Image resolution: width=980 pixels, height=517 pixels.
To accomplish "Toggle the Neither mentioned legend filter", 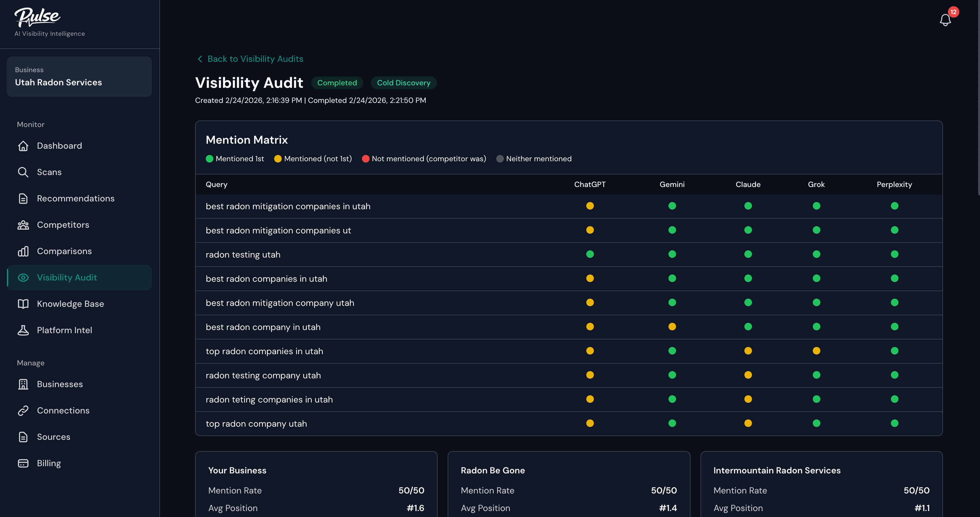I will [534, 159].
